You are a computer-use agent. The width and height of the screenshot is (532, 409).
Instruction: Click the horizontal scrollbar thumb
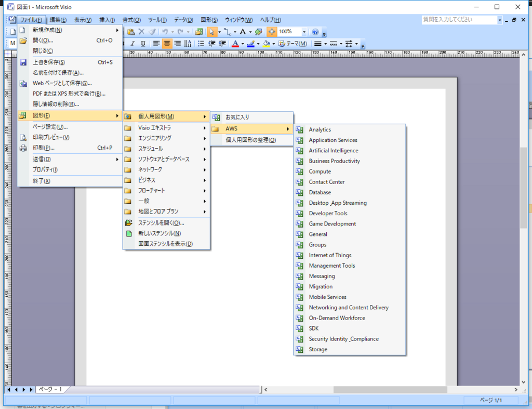[390, 390]
